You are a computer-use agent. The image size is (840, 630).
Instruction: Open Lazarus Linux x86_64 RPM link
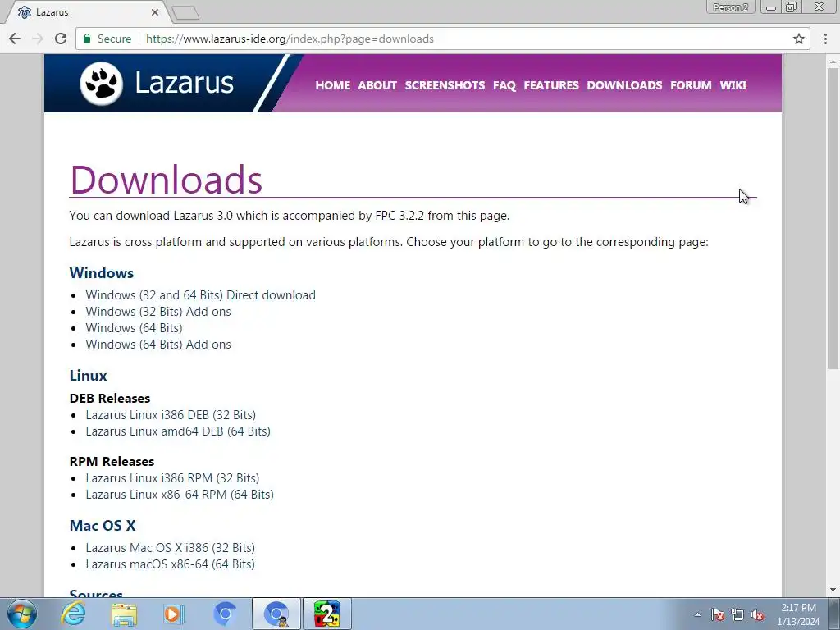coord(180,495)
